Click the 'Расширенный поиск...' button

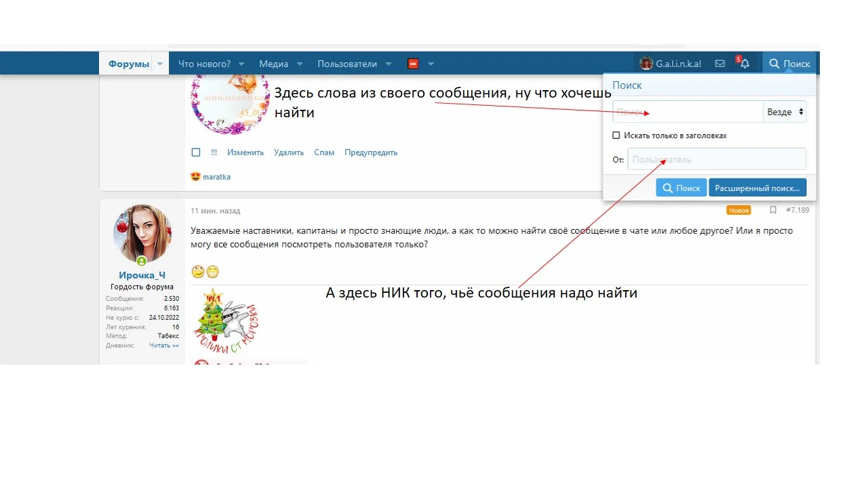pyautogui.click(x=757, y=187)
